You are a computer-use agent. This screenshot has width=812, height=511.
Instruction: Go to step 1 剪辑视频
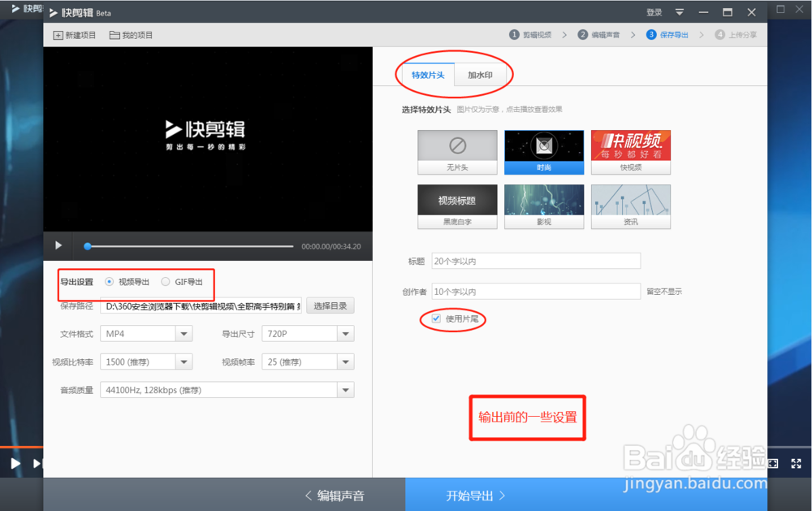point(530,35)
